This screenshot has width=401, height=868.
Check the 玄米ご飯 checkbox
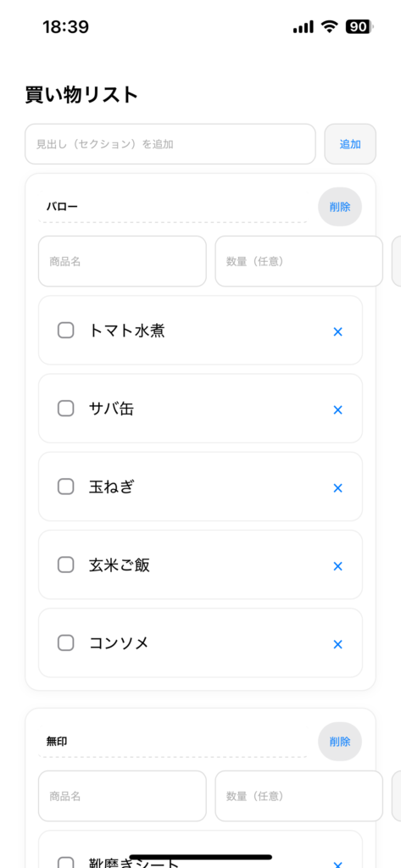(66, 565)
